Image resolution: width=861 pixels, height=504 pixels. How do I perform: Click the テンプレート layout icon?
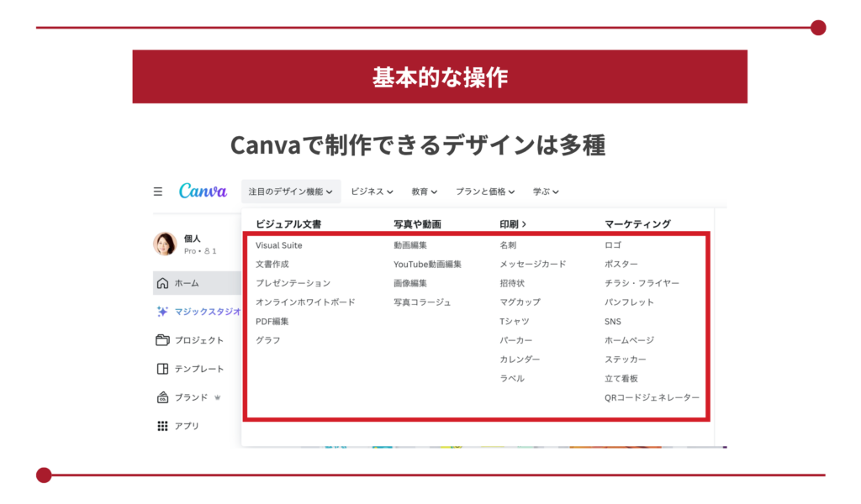pyautogui.click(x=162, y=369)
